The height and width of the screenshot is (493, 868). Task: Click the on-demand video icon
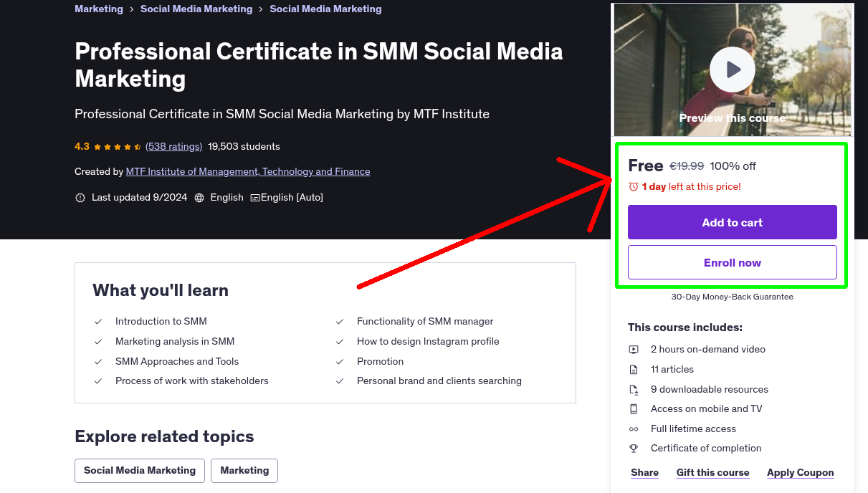634,350
